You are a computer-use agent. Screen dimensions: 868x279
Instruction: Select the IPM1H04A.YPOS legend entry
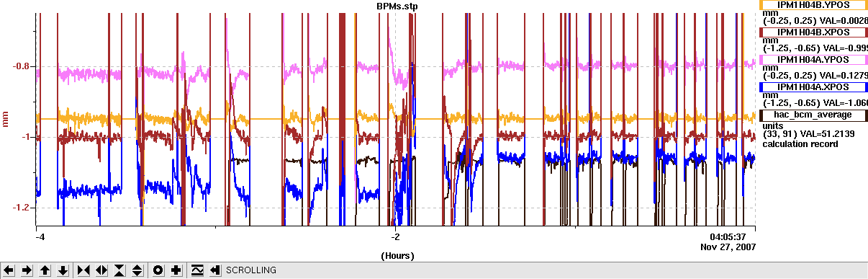(x=814, y=59)
